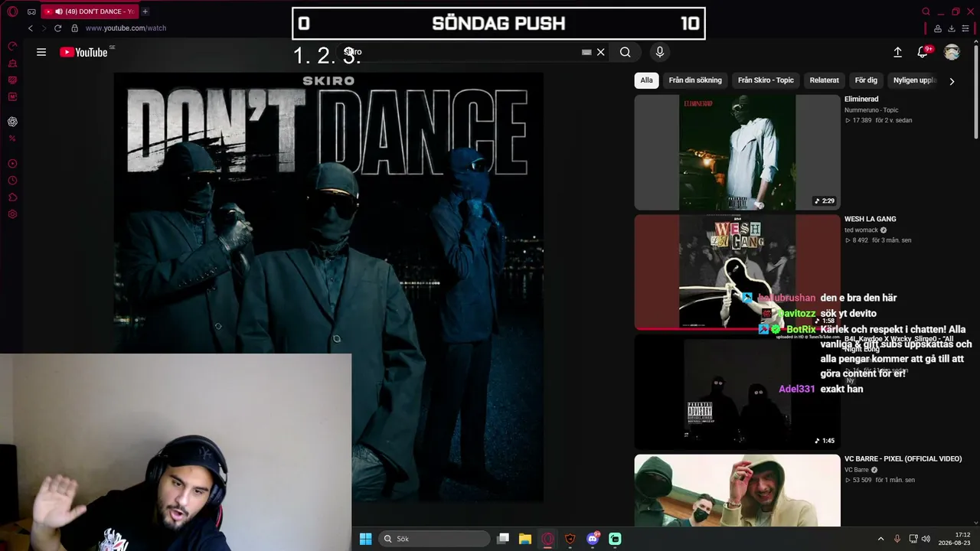
Task: Open Settings gear in Opera sidebar
Action: (x=12, y=214)
